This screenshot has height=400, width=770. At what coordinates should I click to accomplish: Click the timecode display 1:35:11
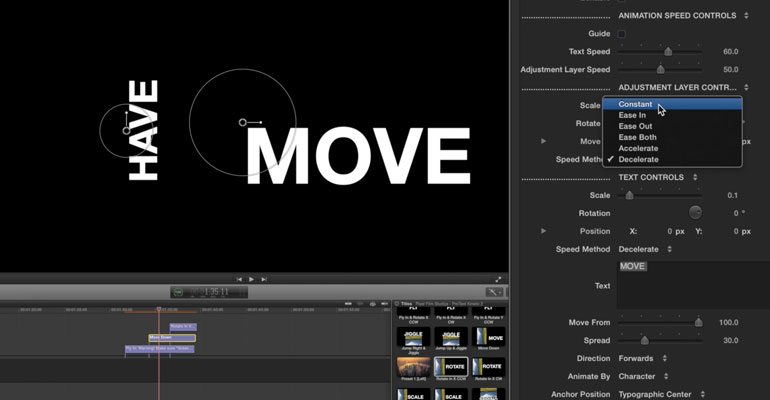(217, 292)
